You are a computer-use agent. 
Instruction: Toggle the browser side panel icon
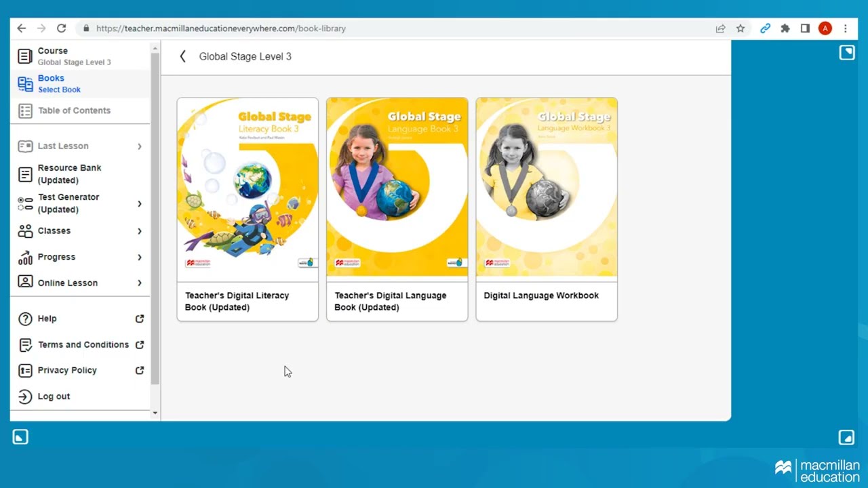point(805,28)
